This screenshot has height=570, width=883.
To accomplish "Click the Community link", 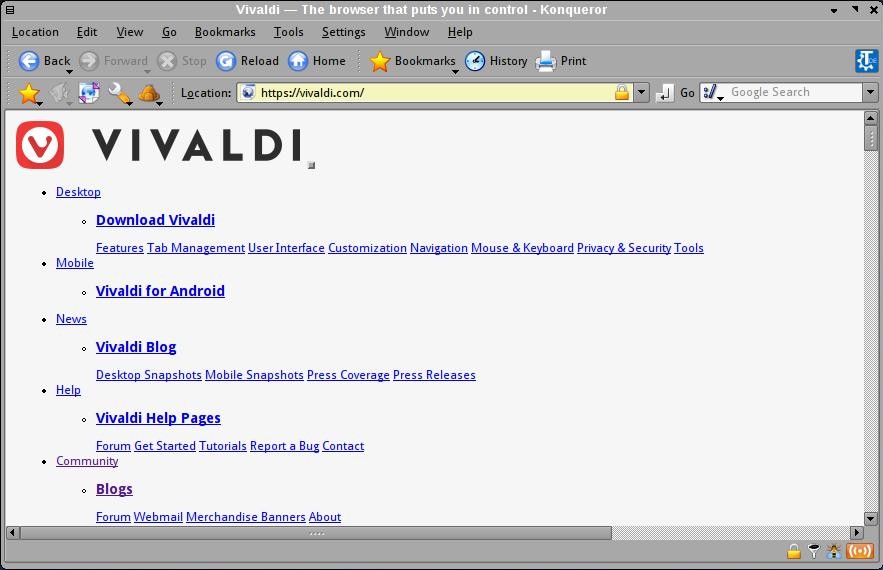I will click(x=87, y=461).
